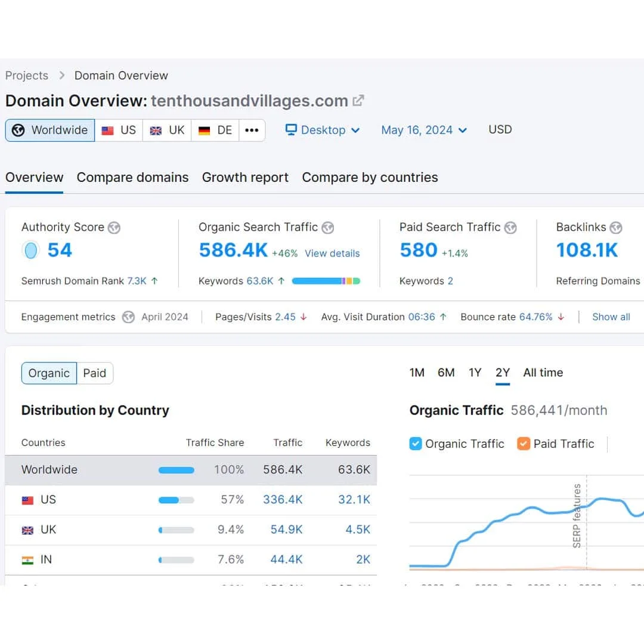Click India flag in country distribution table

(27, 560)
